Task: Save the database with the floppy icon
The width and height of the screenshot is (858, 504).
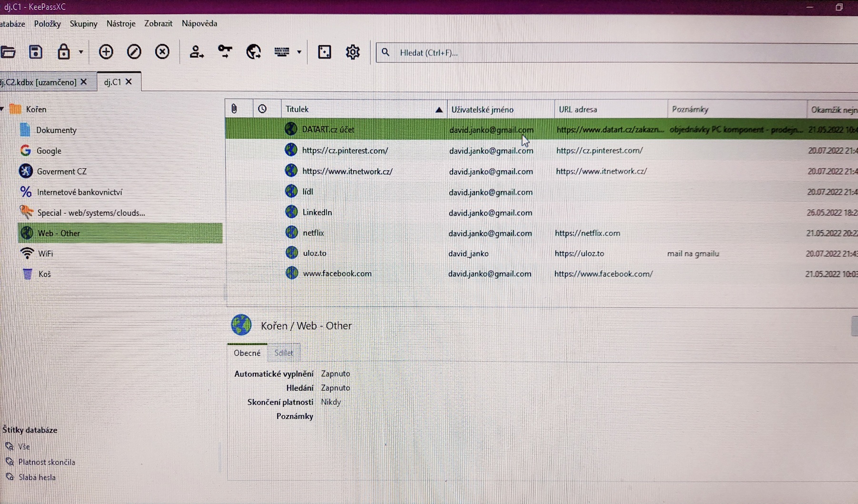Action: click(x=36, y=52)
